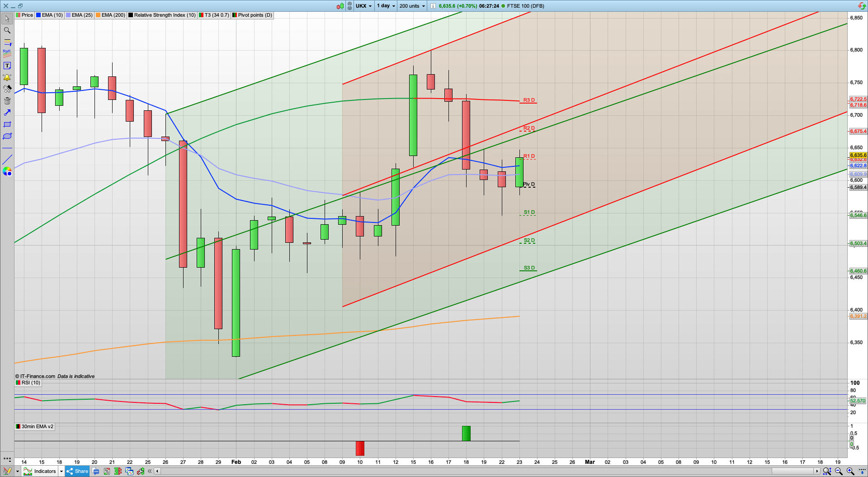868x477 pixels.
Task: Open the price alert bell tool
Action: click(x=7, y=77)
